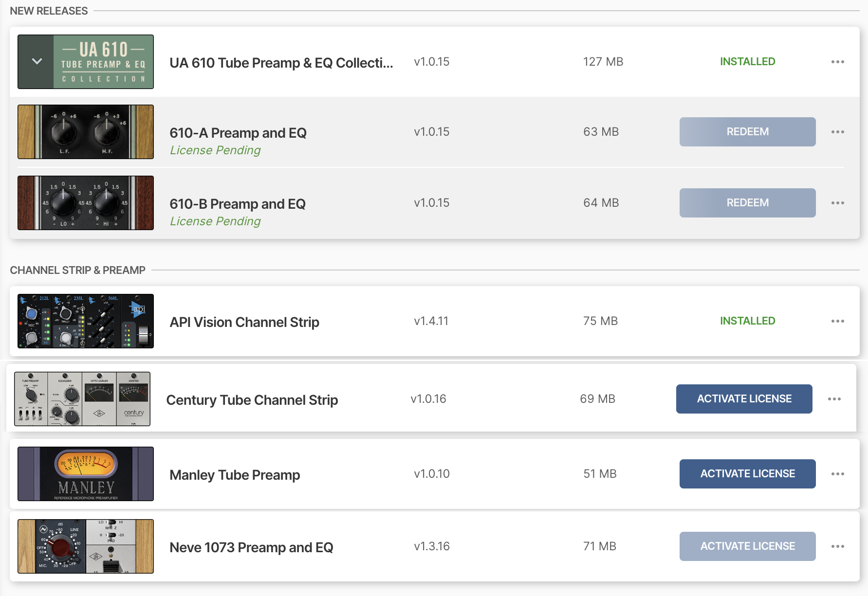This screenshot has height=596, width=868.
Task: Select the UA 610 Tube Preamp collection title
Action: (x=281, y=63)
